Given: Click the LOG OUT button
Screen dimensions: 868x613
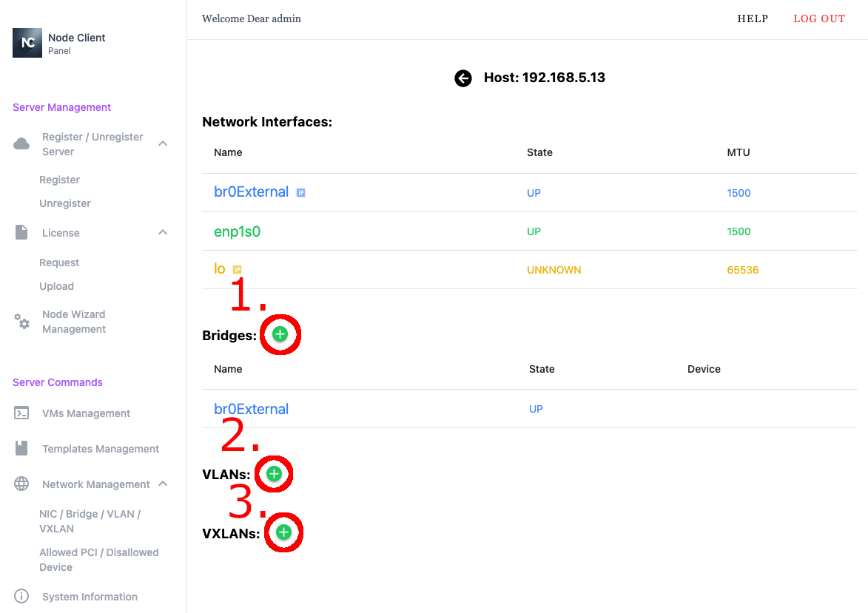Looking at the screenshot, I should pos(818,19).
